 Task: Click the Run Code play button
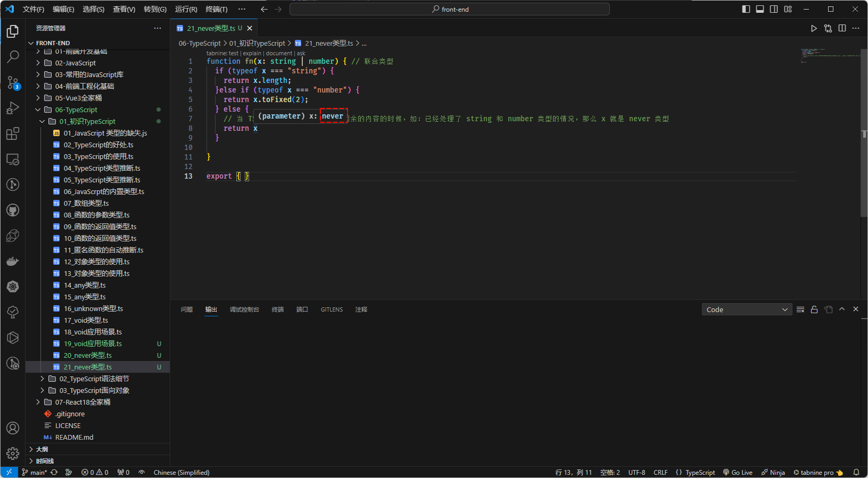[x=814, y=28]
